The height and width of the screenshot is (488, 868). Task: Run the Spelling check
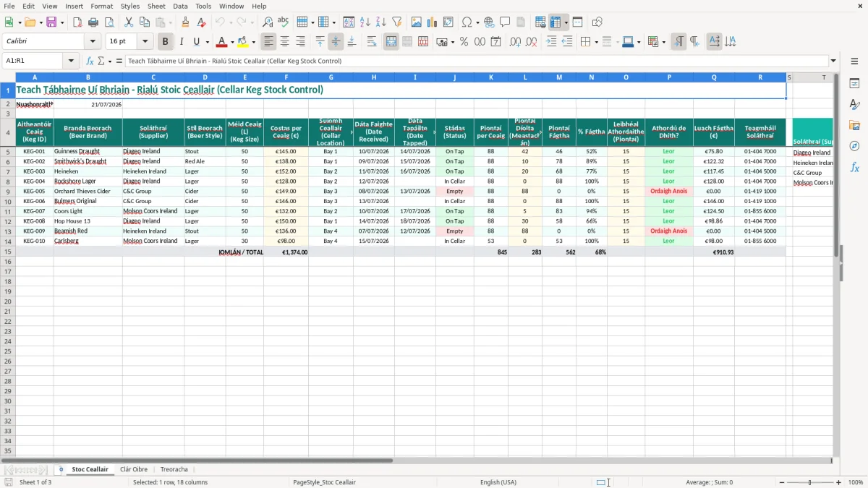[x=284, y=22]
